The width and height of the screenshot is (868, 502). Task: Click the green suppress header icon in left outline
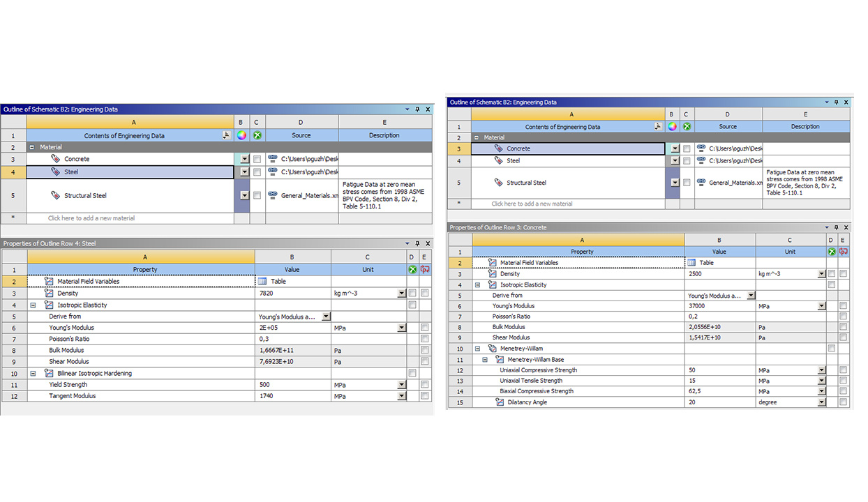(257, 135)
